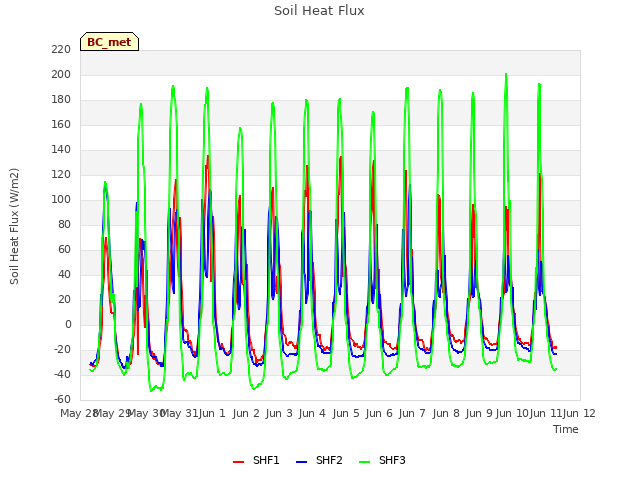Click the Soil Heat Flux chart title

(x=319, y=11)
